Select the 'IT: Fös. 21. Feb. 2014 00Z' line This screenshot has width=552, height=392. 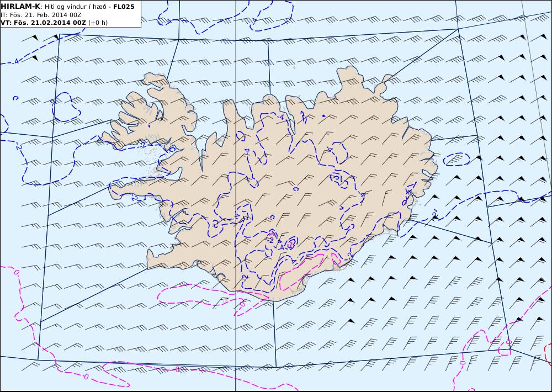[x=41, y=15]
